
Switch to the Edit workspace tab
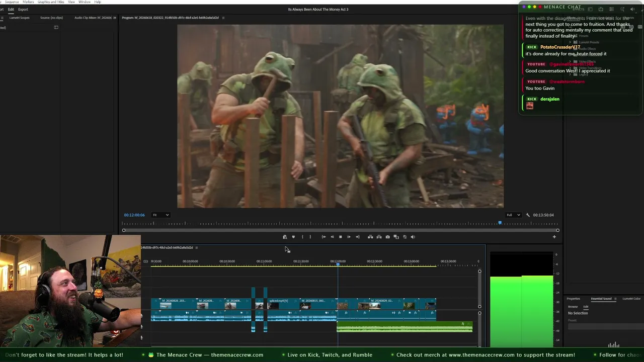[x=11, y=10]
